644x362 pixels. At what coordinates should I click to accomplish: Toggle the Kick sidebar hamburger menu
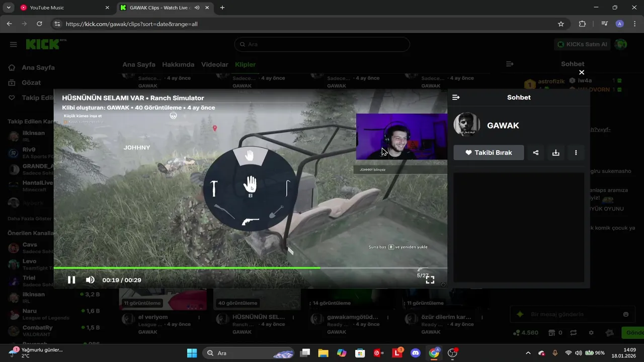click(14, 44)
